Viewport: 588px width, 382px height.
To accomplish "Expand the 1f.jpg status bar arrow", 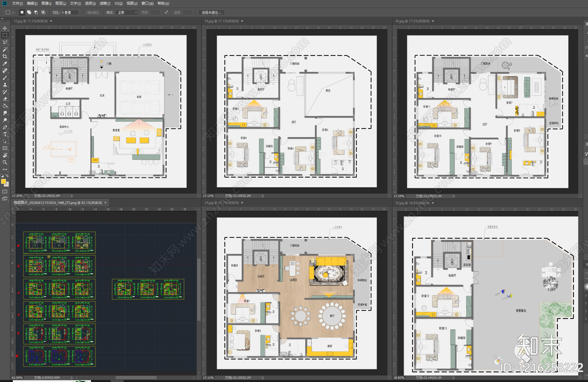I will tap(72, 196).
